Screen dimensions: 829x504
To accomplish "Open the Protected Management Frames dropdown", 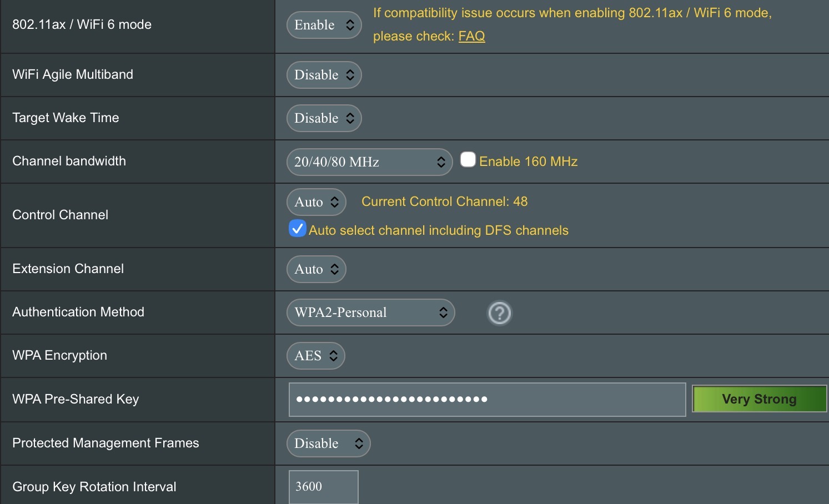I will coord(328,443).
